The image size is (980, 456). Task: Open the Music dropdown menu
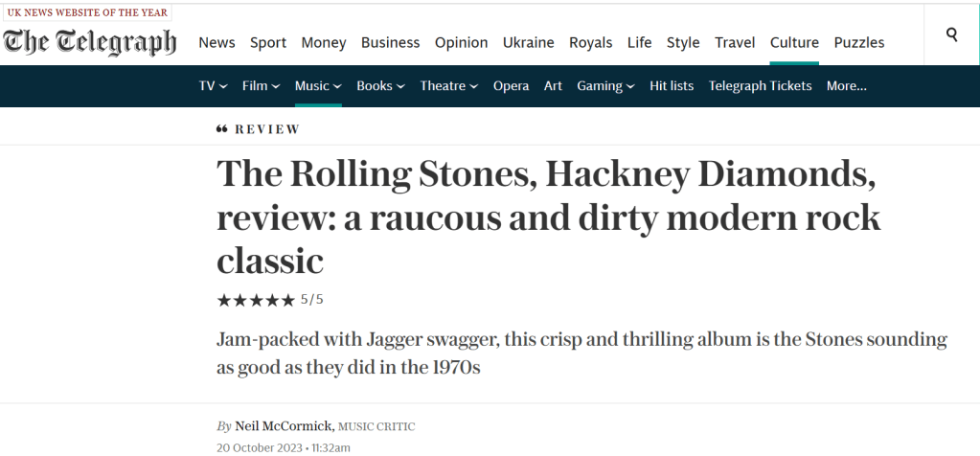pyautogui.click(x=318, y=86)
